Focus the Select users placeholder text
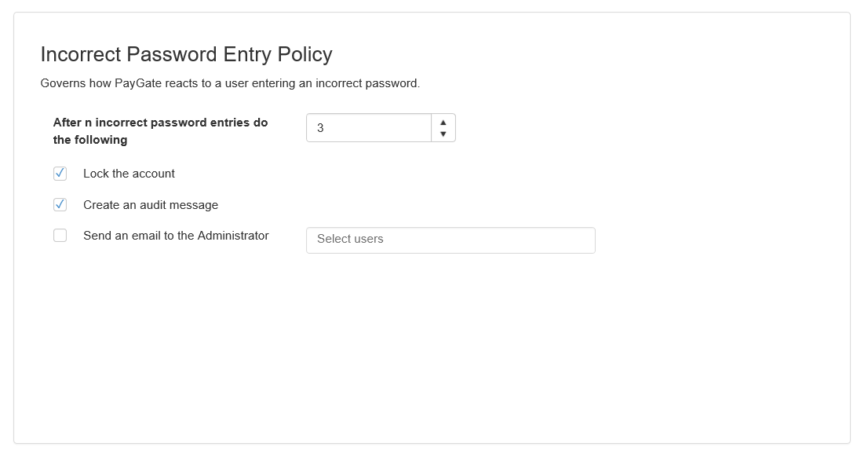The image size is (868, 458). pos(350,239)
